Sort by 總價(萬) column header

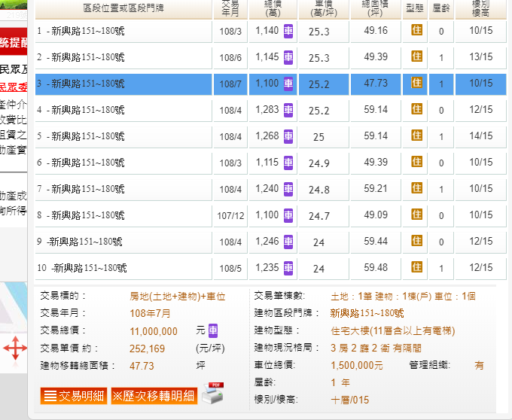tap(273, 8)
